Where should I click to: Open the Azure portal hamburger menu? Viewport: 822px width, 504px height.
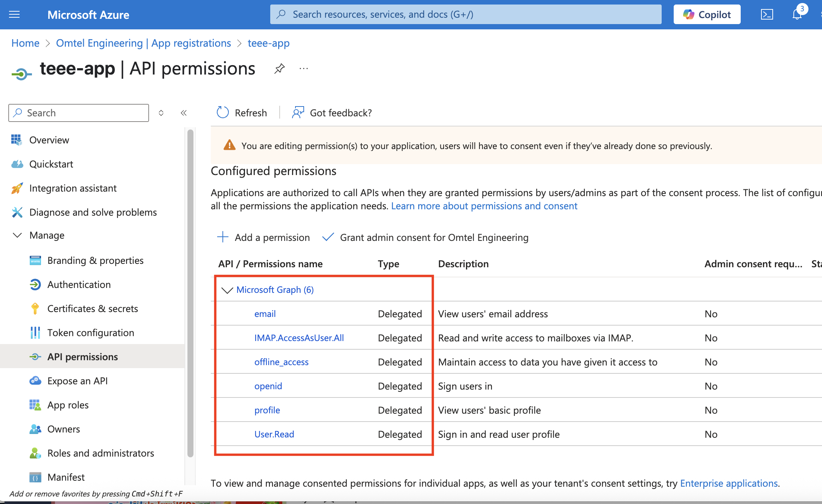coord(14,15)
